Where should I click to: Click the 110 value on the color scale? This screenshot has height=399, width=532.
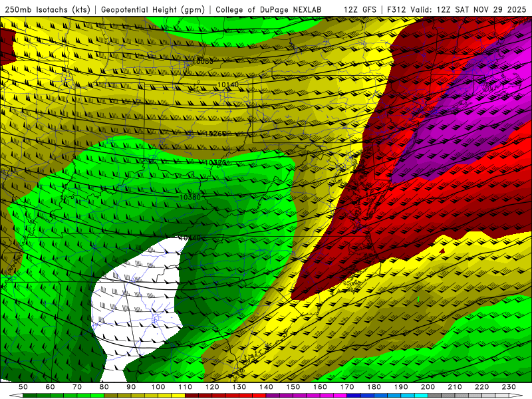(186, 387)
